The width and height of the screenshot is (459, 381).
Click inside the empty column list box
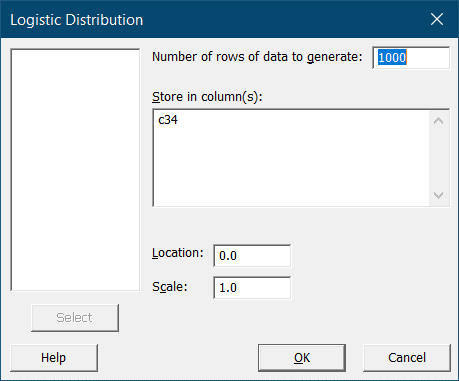pyautogui.click(x=75, y=170)
